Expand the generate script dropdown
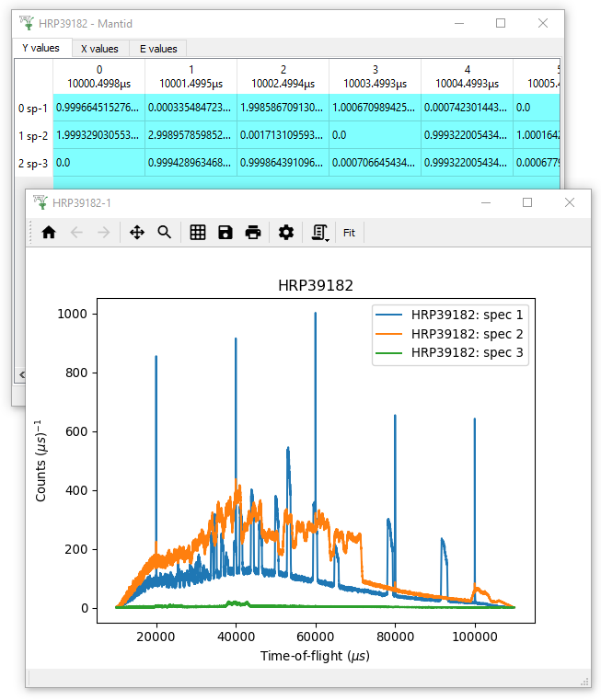The width and height of the screenshot is (601, 700). 320,233
